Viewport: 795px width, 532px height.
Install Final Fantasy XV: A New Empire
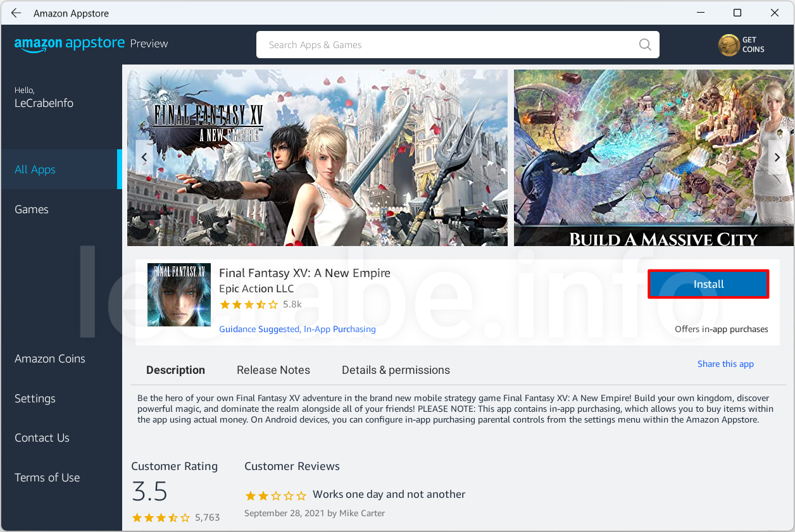[x=708, y=284]
